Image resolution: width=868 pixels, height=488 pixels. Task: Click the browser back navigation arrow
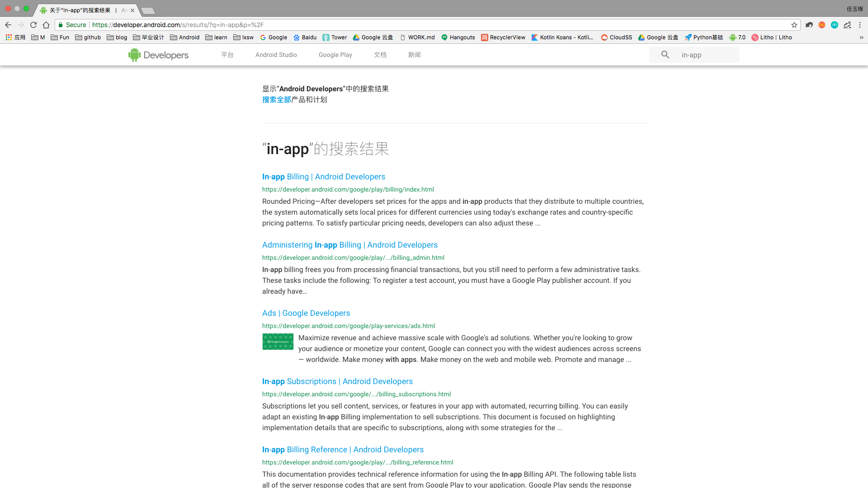coord(8,24)
